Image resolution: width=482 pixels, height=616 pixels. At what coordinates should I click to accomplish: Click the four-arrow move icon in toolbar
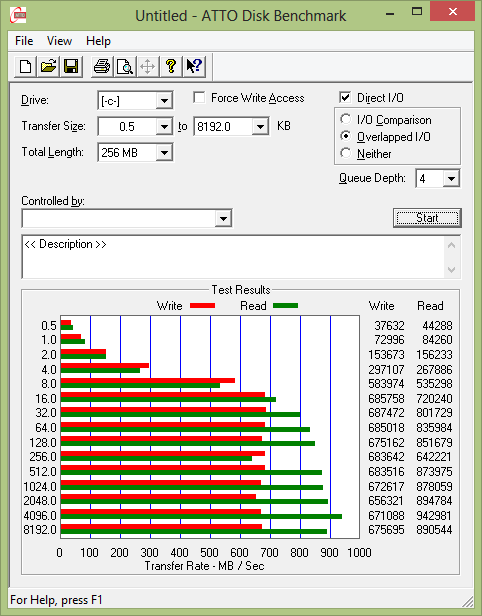click(x=148, y=66)
